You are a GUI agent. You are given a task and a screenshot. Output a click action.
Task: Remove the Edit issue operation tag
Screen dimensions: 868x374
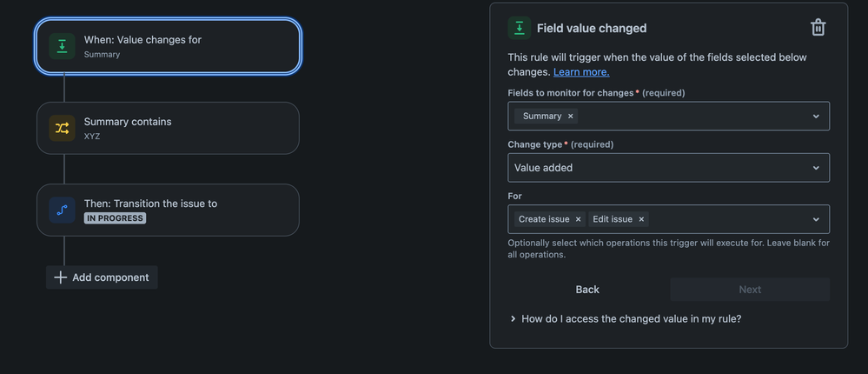[641, 219]
